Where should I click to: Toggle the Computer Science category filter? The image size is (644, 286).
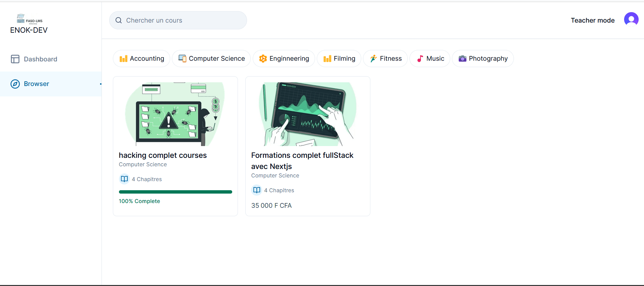coord(211,59)
